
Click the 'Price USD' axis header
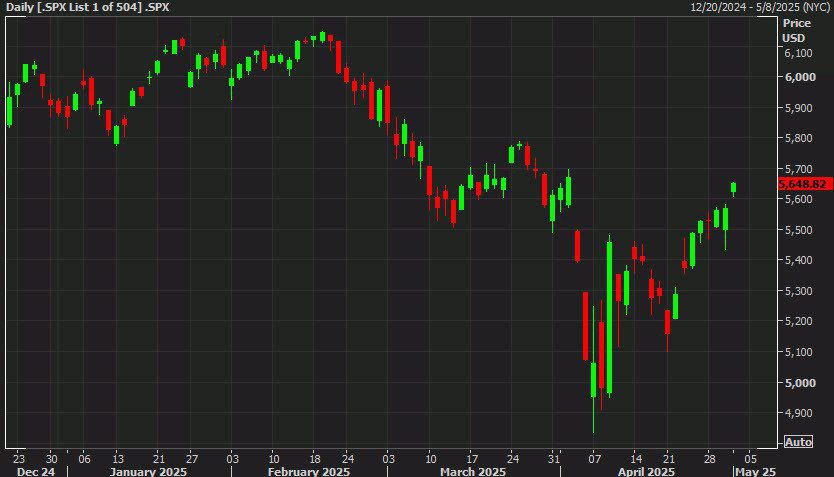pos(797,30)
